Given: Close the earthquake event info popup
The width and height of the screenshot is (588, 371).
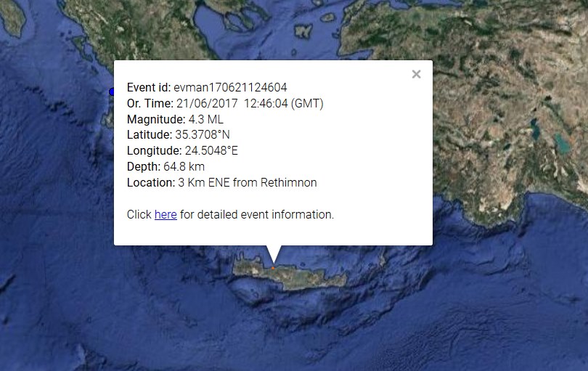Looking at the screenshot, I should [x=416, y=74].
